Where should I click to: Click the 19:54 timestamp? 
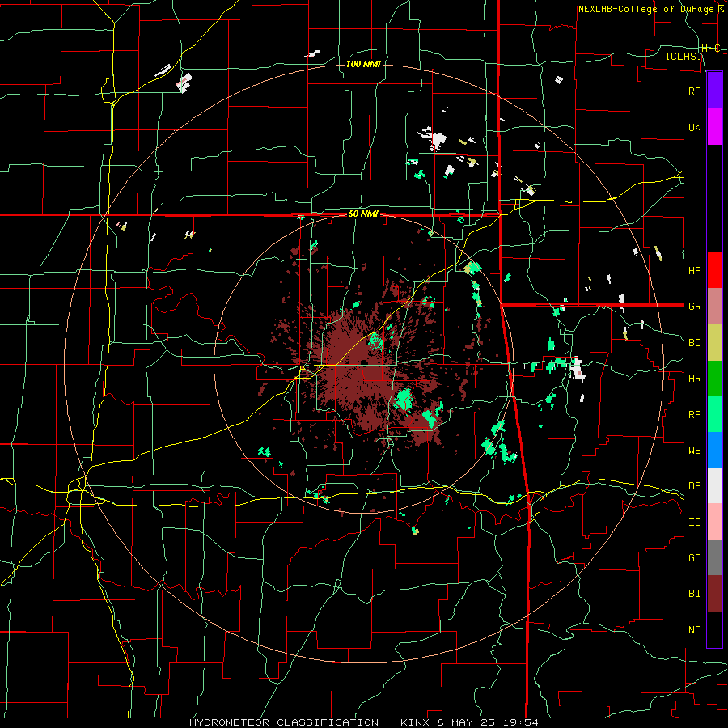519,722
